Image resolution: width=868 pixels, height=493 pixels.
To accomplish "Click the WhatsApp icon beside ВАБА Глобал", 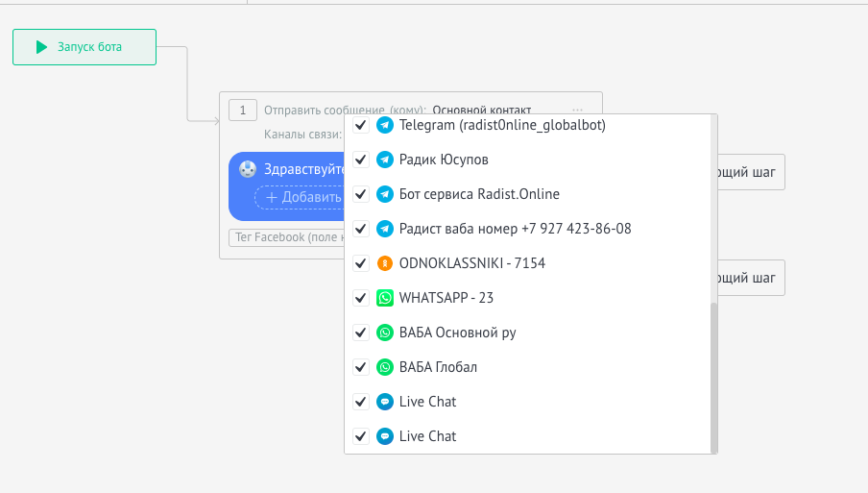I will [385, 367].
